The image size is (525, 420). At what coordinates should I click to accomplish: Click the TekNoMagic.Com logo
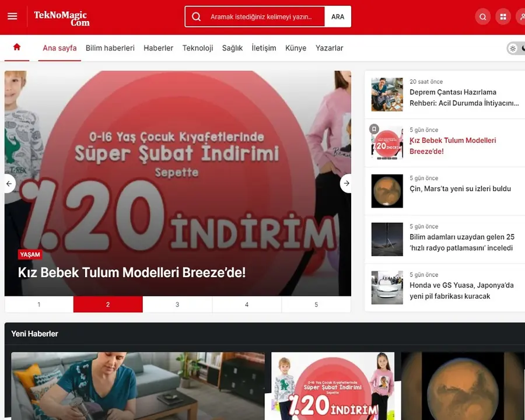[62, 18]
